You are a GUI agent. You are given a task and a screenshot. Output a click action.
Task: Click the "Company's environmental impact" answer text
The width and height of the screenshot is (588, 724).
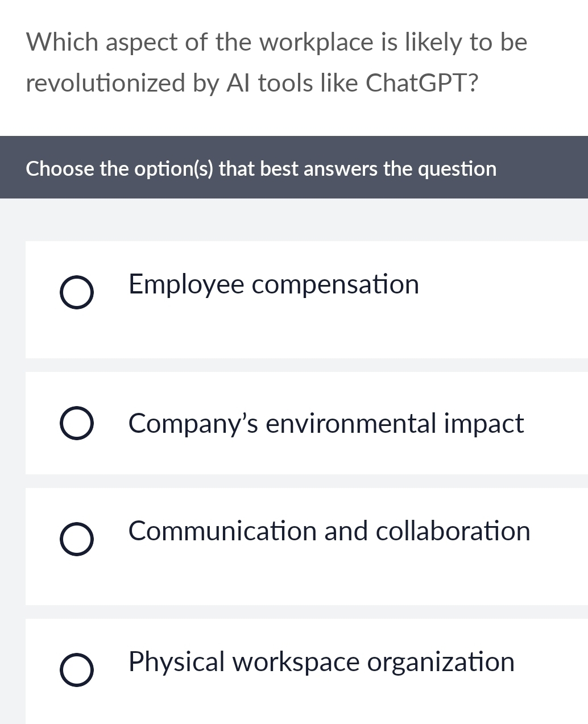point(326,424)
